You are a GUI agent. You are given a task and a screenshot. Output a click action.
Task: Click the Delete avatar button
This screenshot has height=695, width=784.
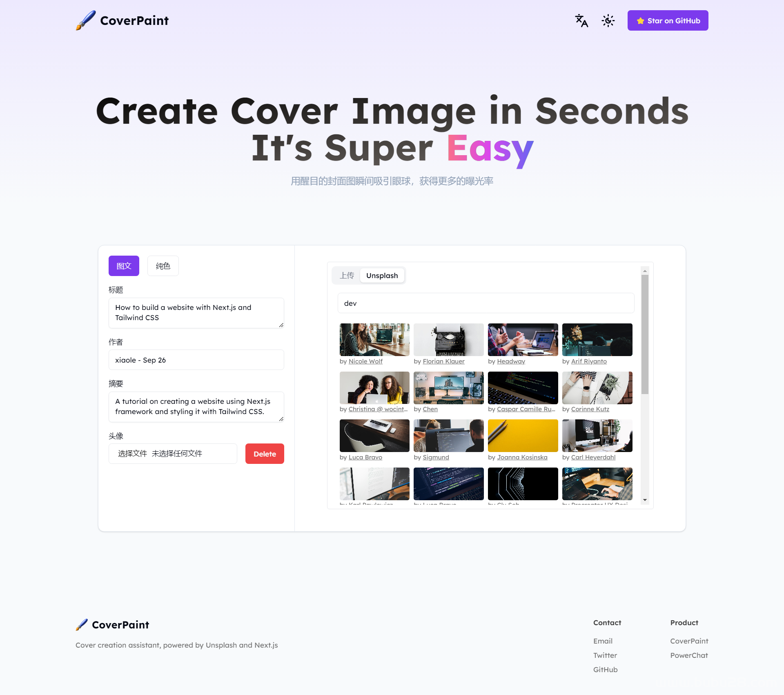click(264, 454)
